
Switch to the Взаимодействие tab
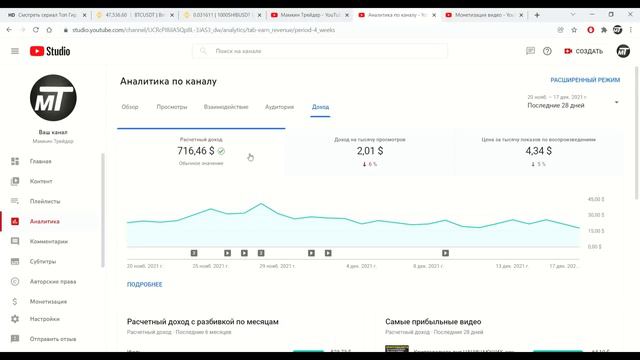pos(226,107)
